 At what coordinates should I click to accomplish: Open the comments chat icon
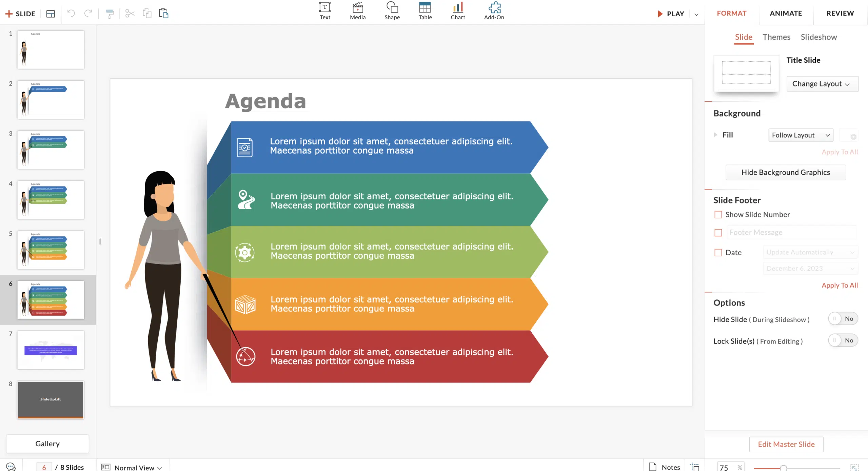tap(11, 467)
